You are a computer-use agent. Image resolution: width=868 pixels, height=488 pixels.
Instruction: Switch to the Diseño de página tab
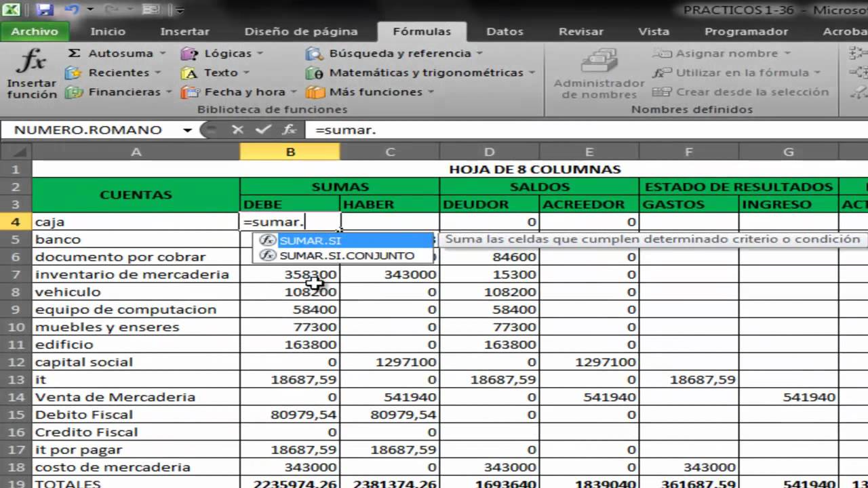coord(301,31)
